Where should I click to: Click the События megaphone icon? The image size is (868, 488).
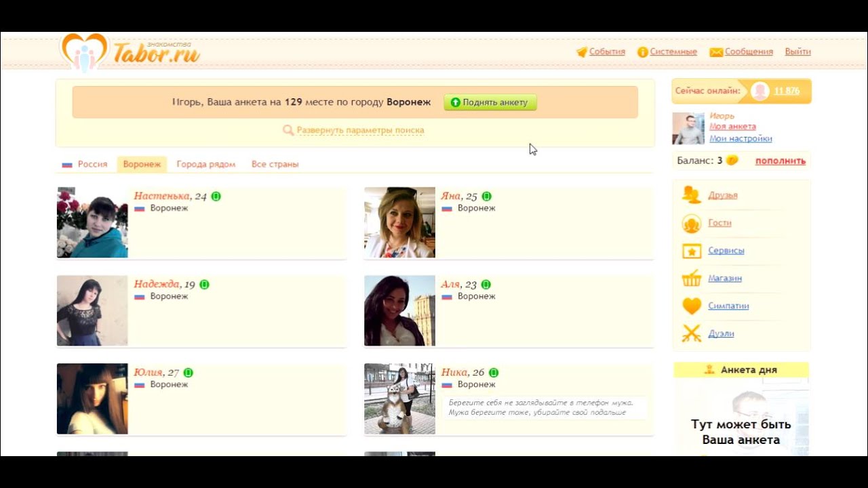tap(581, 52)
